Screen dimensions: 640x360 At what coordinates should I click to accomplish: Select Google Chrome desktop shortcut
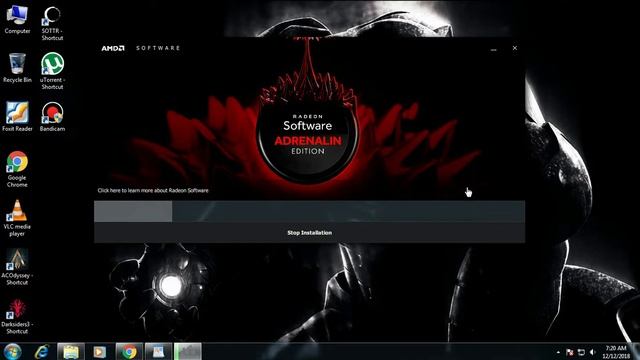(17, 169)
